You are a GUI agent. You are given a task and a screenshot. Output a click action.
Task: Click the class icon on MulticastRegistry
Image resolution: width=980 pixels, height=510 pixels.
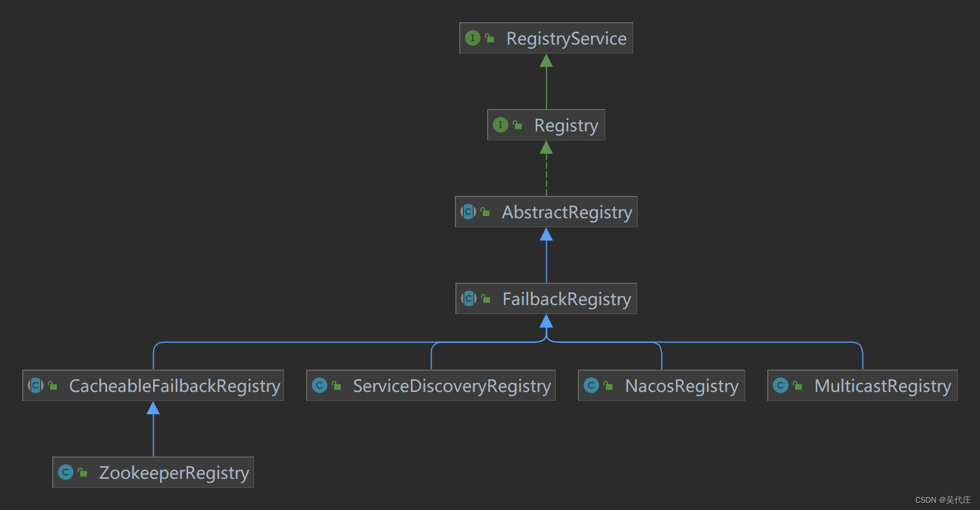pos(781,385)
